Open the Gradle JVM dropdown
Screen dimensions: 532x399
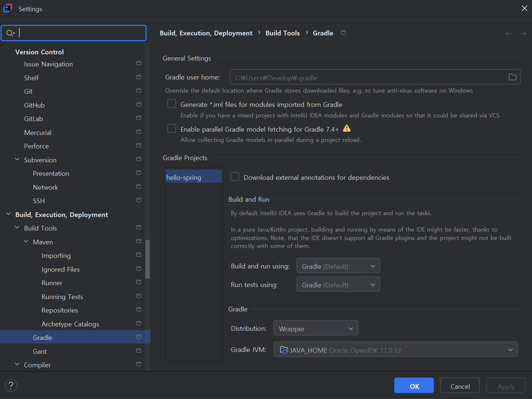tap(396, 349)
